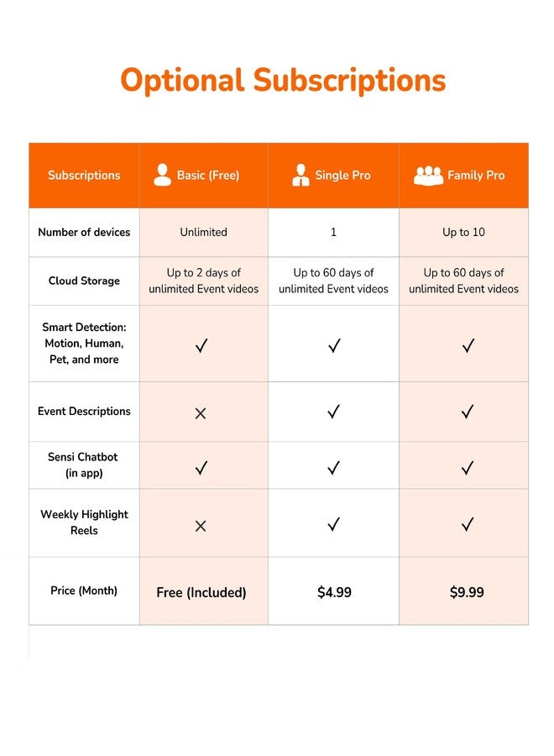Viewport: 554px width, 756px height.
Task: Click the $4.99 Single Pro price
Action: [x=334, y=592]
